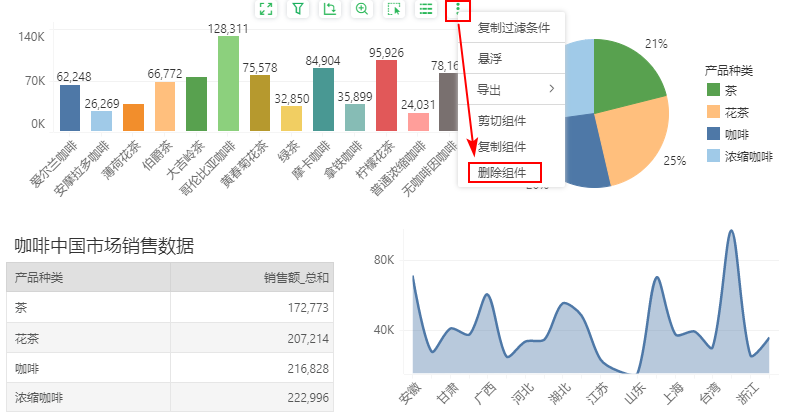The height and width of the screenshot is (420, 787).
Task: Click the green 茶 legend swatch
Action: [x=713, y=90]
